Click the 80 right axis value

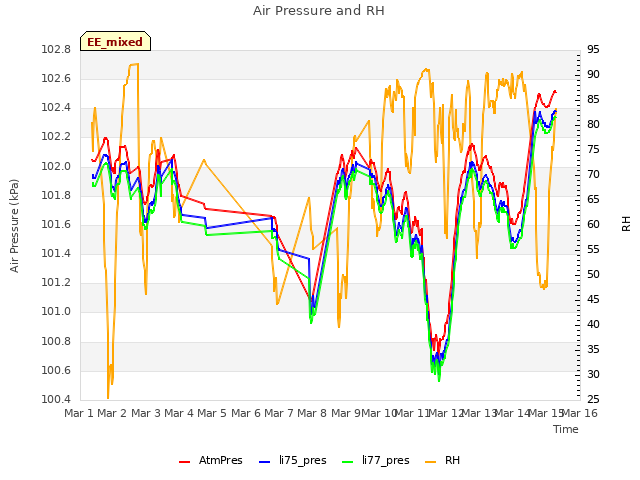[593, 124]
